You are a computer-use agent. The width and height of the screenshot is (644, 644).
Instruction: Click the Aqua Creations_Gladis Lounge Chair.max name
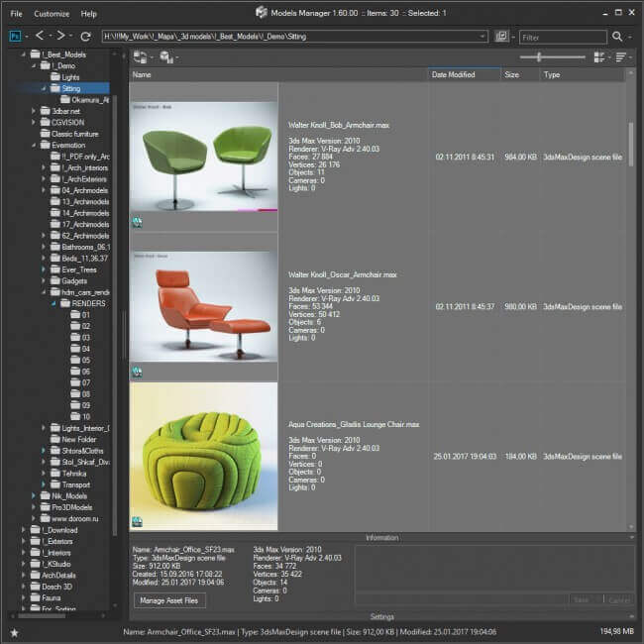pos(354,424)
